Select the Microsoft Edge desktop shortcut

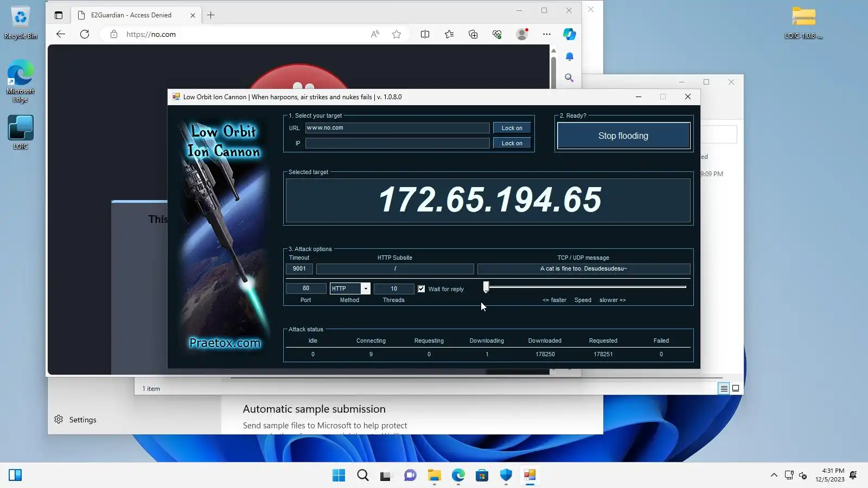pos(21,81)
